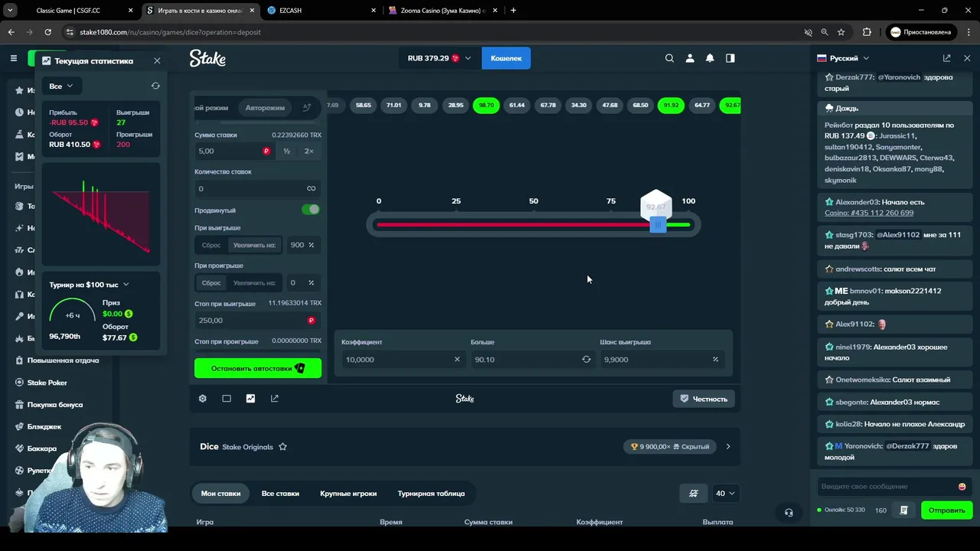Viewport: 980px width, 551px height.
Task: Halve the bet with the ½ button
Action: (x=286, y=152)
